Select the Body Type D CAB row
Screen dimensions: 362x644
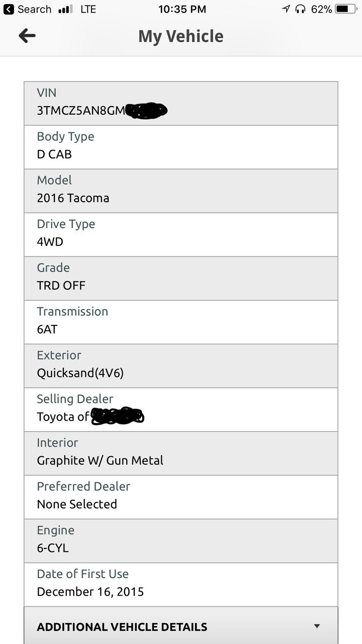point(181,147)
